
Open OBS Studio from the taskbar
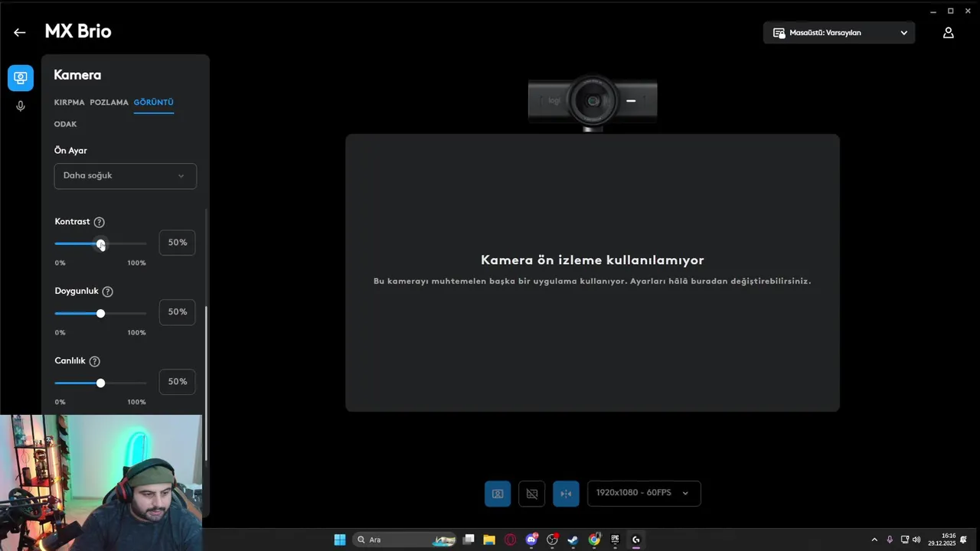click(x=552, y=540)
